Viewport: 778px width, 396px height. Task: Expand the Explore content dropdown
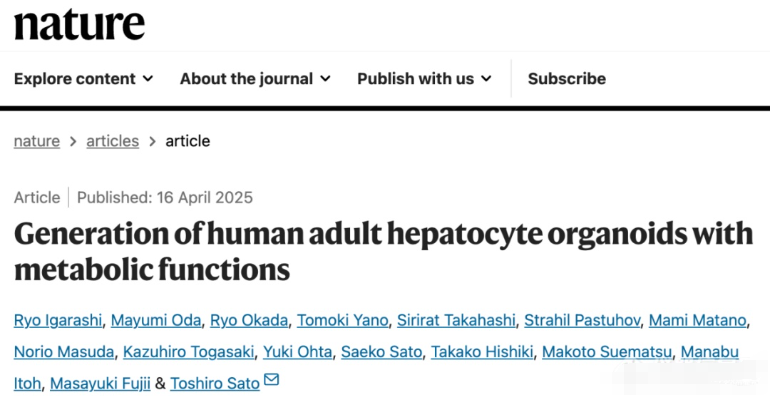coord(83,78)
